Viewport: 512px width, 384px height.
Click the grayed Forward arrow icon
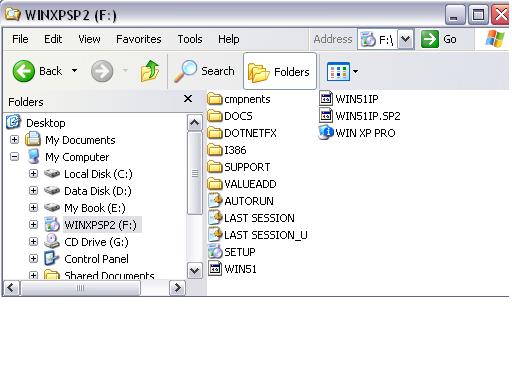click(x=102, y=71)
